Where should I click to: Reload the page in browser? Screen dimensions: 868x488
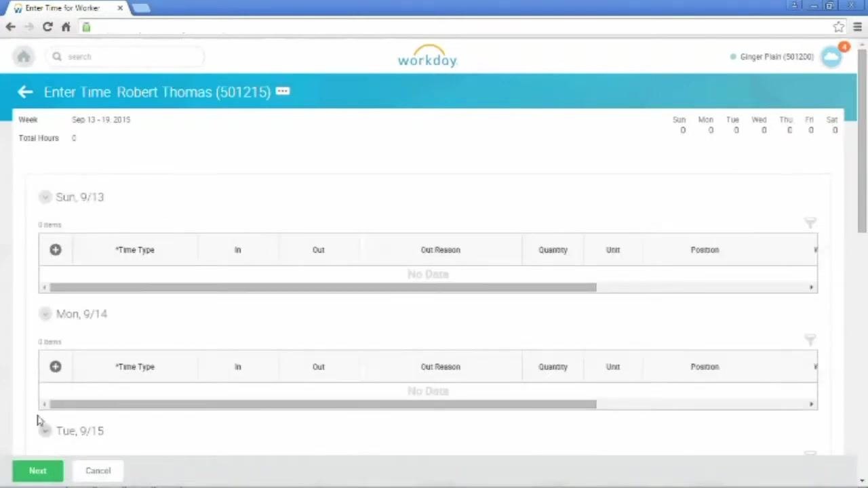[47, 27]
